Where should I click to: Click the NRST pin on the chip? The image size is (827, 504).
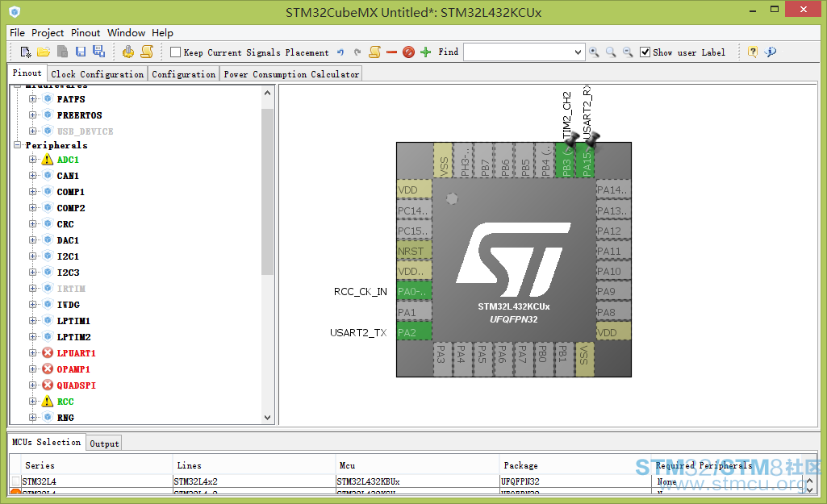coord(414,251)
